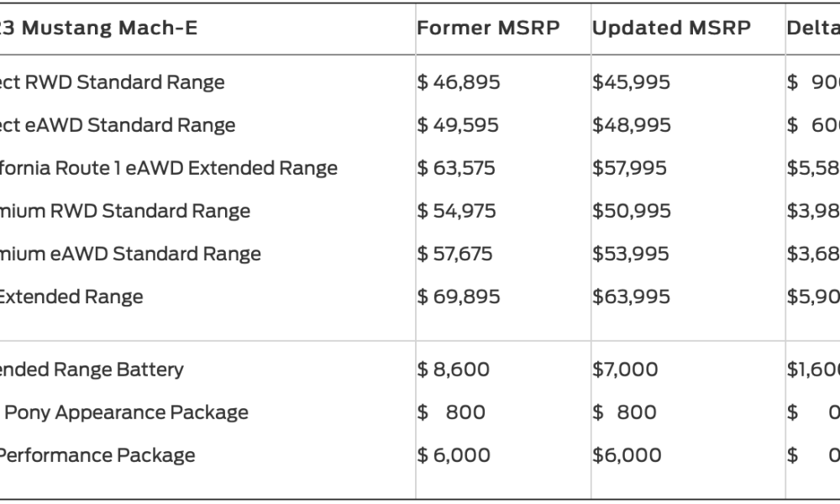
Task: Click the Mustang Mach-E header cell
Action: tap(98, 28)
